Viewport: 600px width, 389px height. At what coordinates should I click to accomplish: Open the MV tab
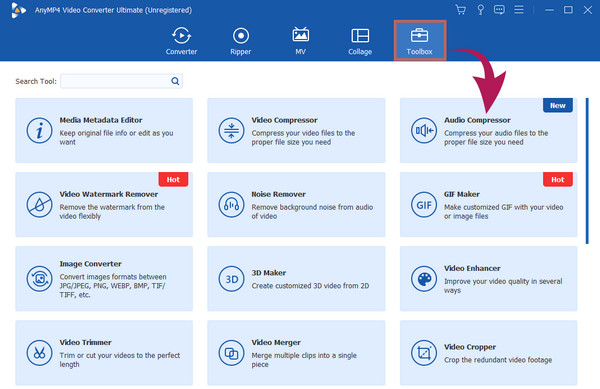coord(300,41)
